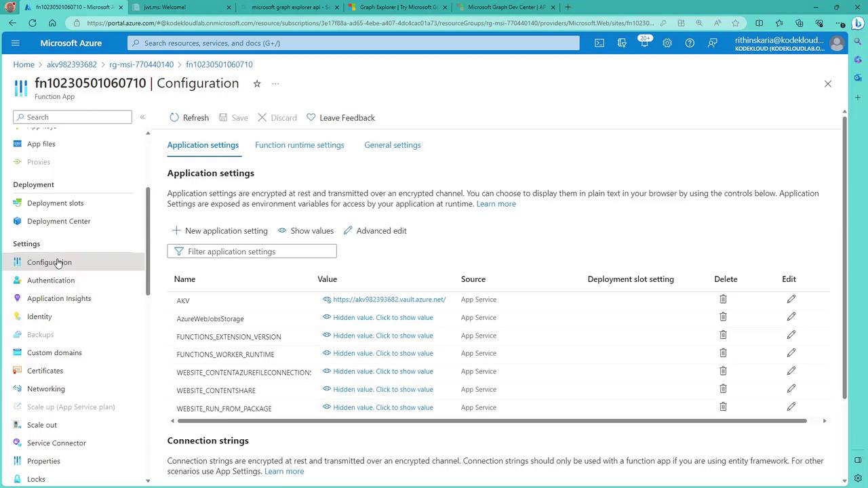Edit the WEBSITE_CONTENTAZUREFILECONNECTION setting
This screenshot has height=488, width=868.
[791, 371]
